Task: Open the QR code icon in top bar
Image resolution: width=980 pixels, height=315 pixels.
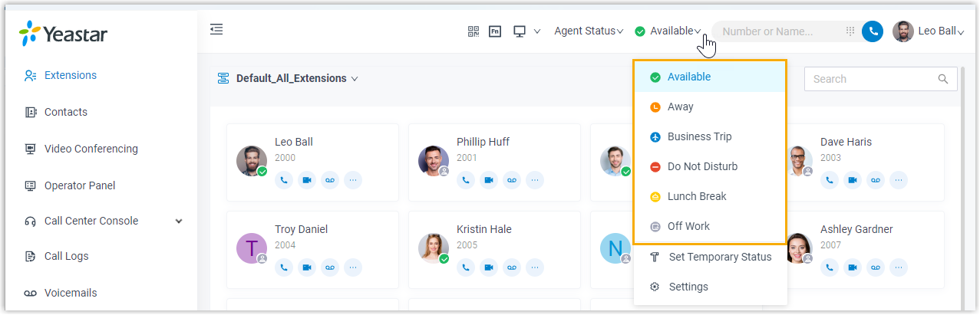Action: coord(474,31)
